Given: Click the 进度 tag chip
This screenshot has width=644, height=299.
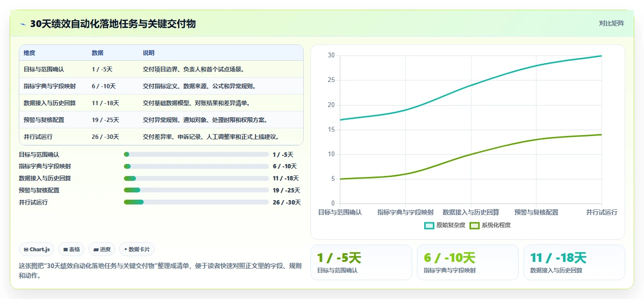Looking at the screenshot, I should (102, 249).
